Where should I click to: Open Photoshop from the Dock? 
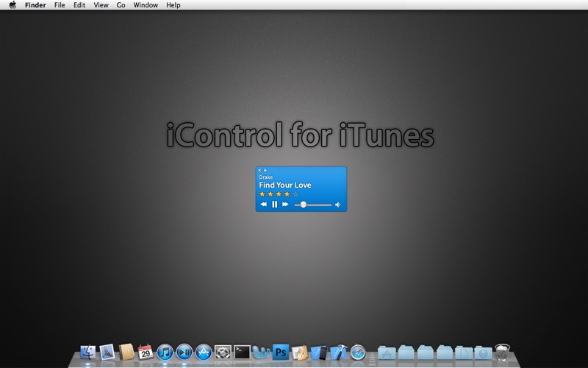[x=281, y=353]
